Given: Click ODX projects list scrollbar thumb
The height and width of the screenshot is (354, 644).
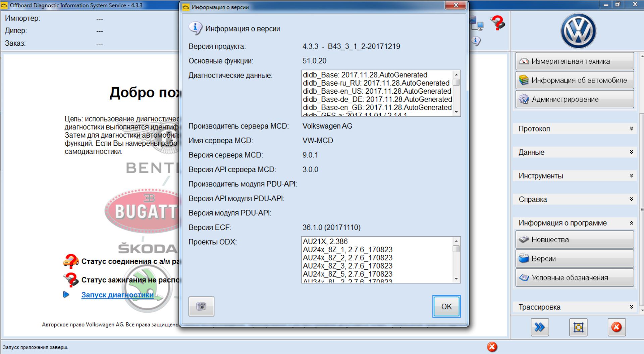Looking at the screenshot, I should (x=456, y=249).
